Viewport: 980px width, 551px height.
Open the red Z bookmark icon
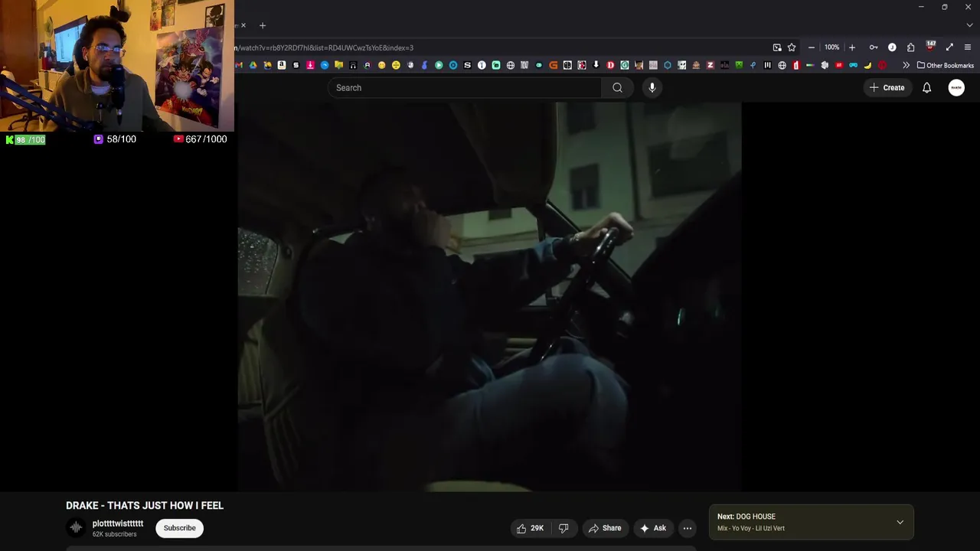(x=710, y=65)
